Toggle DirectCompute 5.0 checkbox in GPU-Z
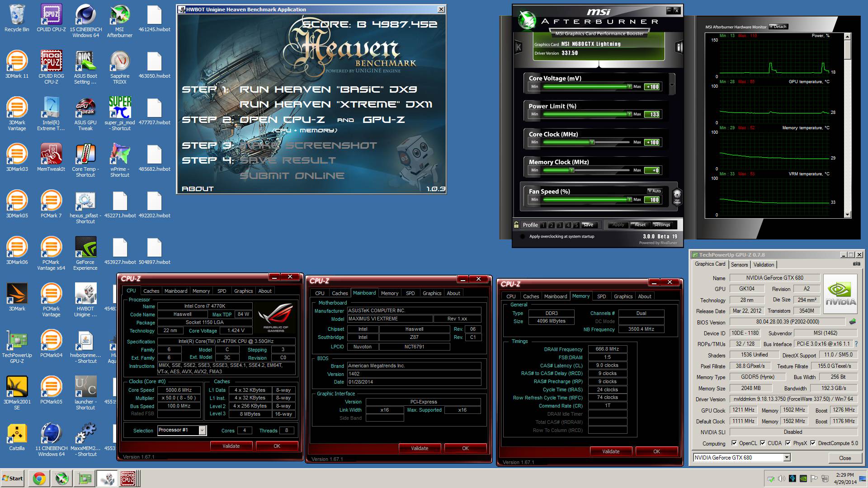868x488 pixels. coord(813,443)
